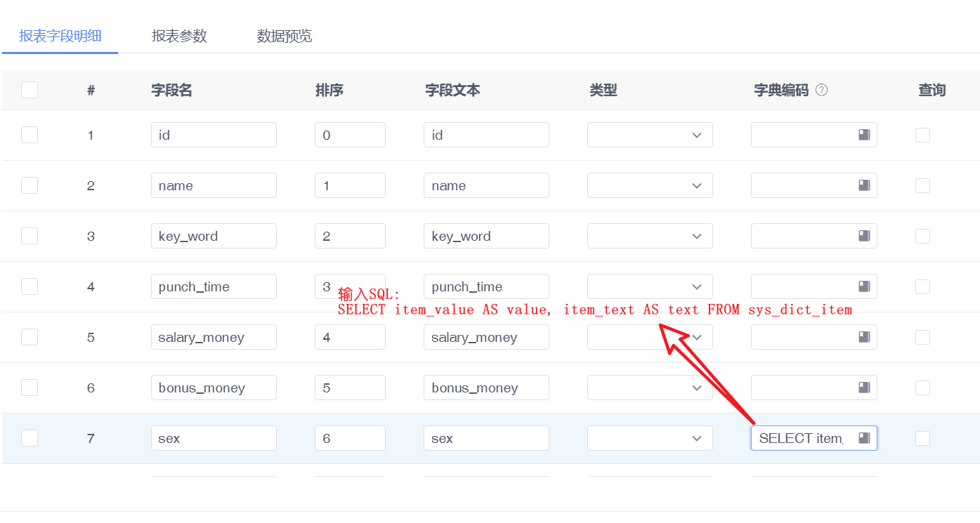Image resolution: width=980 pixels, height=523 pixels.
Task: Expand type dropdown in the sex row
Action: pos(650,438)
